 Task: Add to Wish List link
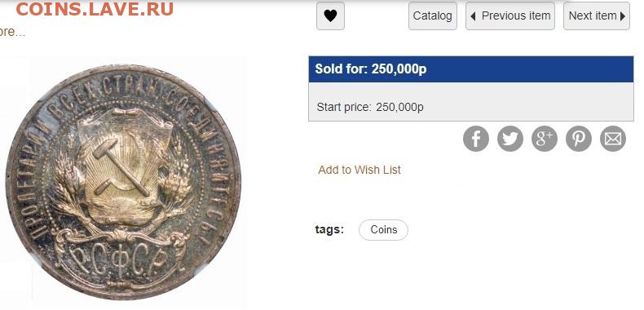point(359,170)
